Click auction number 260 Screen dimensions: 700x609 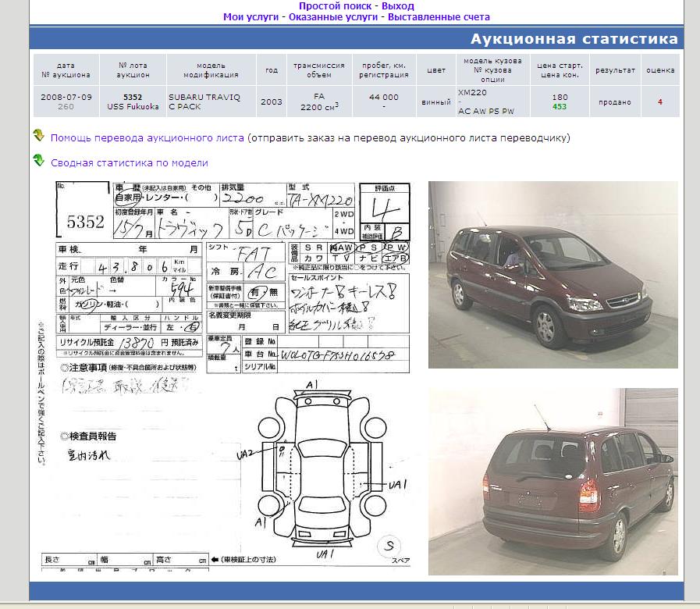66,107
